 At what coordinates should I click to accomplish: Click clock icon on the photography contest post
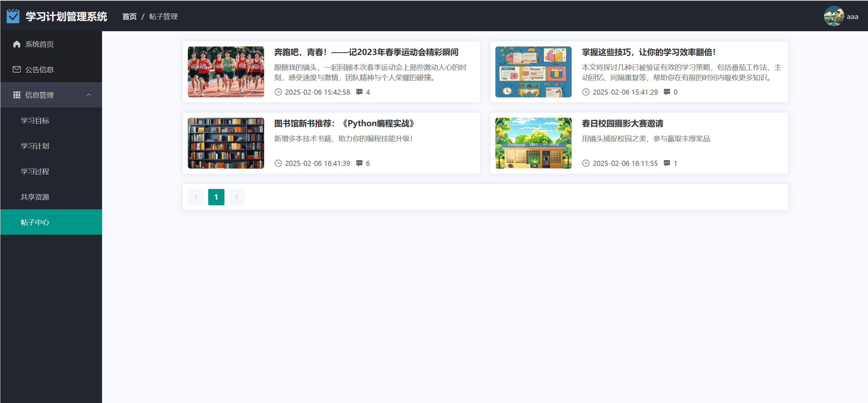click(x=586, y=163)
